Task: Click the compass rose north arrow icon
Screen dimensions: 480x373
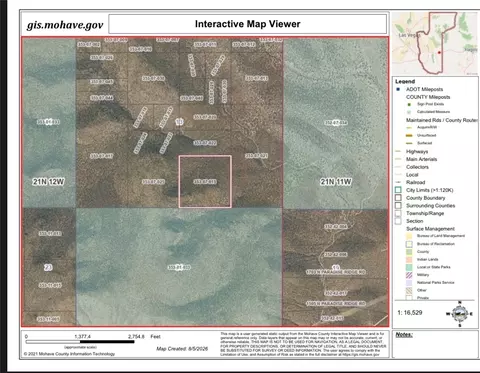Action: [x=460, y=313]
